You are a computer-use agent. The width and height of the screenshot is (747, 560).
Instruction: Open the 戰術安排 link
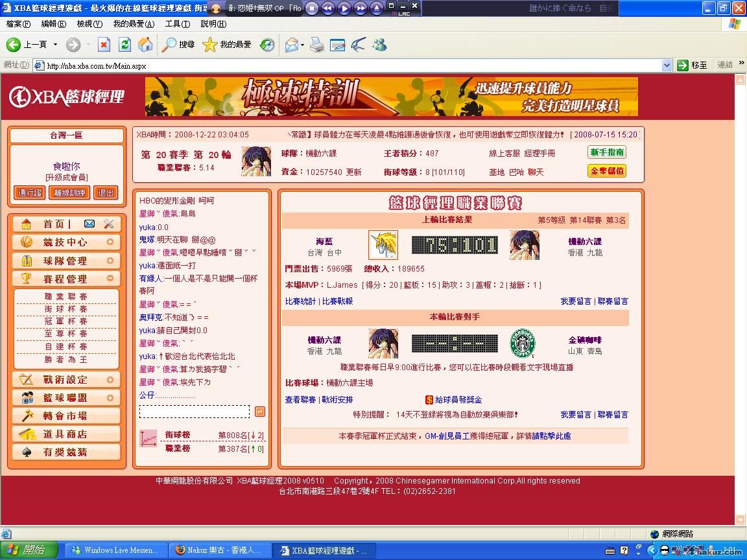[337, 400]
